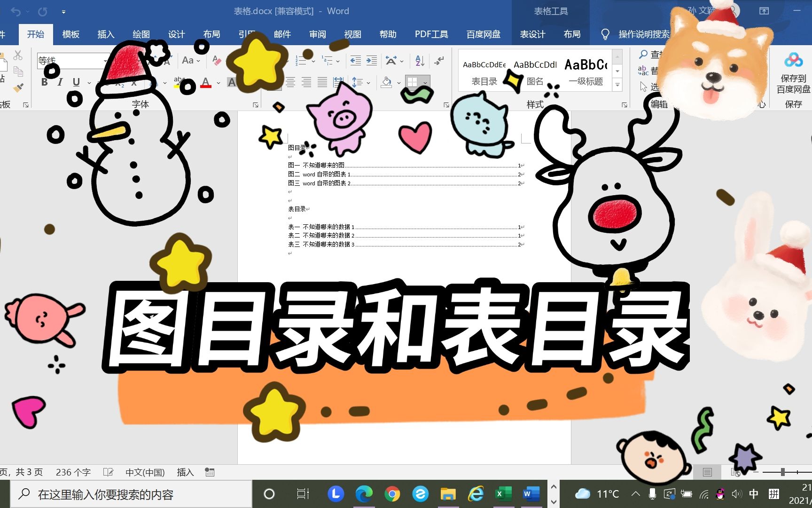Apply red font color
This screenshot has width=812, height=508.
coord(206,82)
